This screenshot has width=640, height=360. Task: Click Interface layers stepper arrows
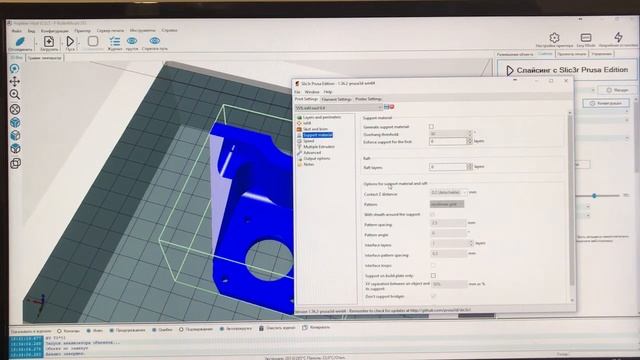pos(471,243)
